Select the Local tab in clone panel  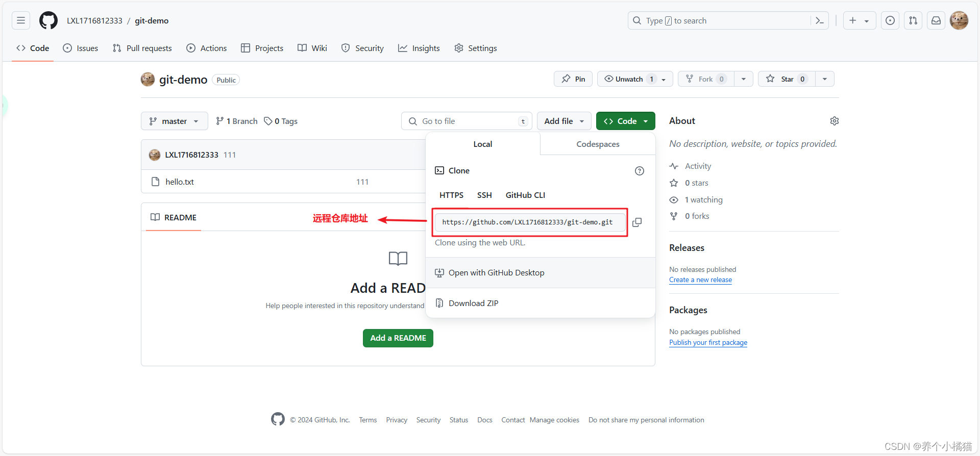click(x=483, y=144)
